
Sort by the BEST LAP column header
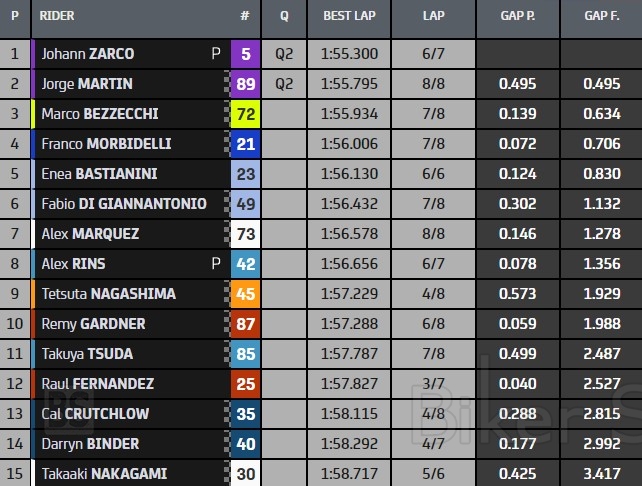(x=349, y=17)
